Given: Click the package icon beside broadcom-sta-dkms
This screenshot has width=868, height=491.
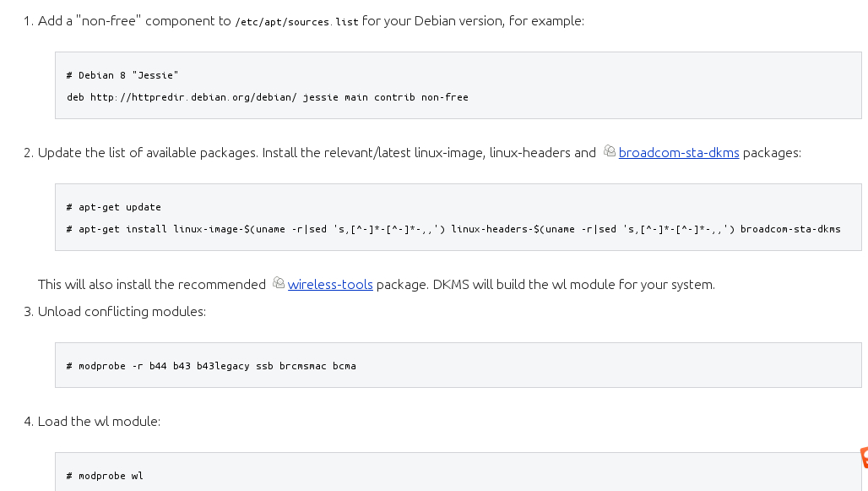Looking at the screenshot, I should (610, 152).
